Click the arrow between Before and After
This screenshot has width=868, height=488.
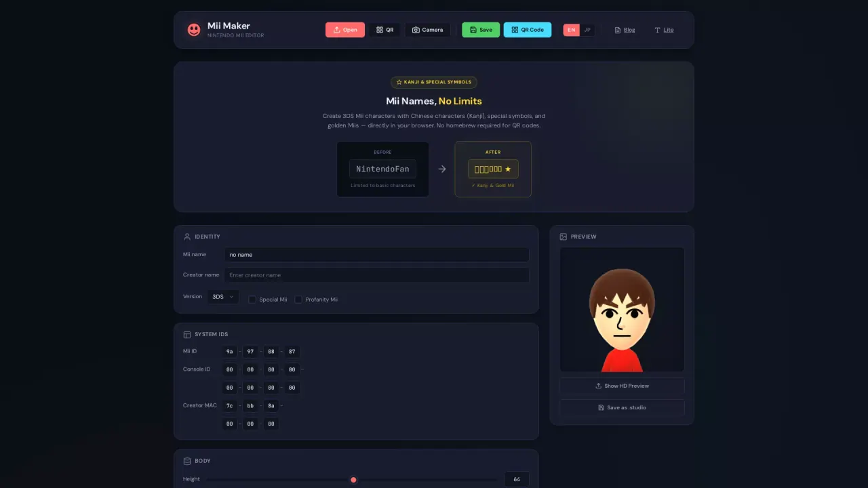pos(441,169)
